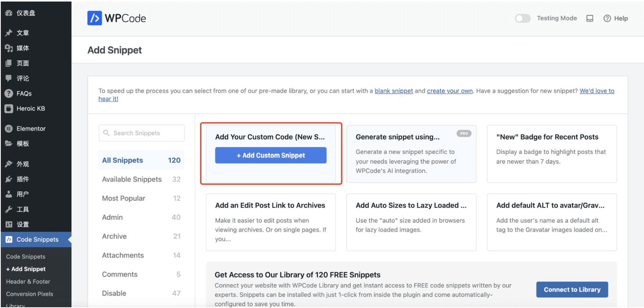
Task: Select the Archive category
Action: [141, 236]
